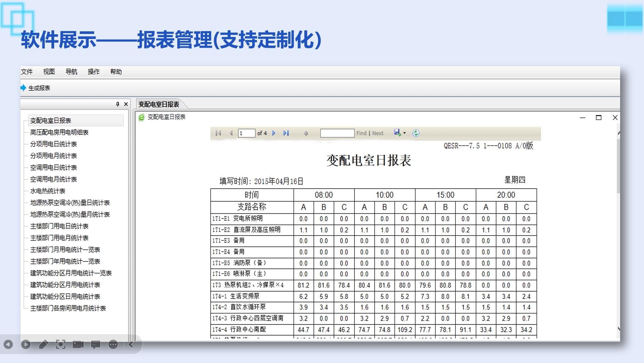Screen dimensions: 644x363
Task: Select 空调用电月统计表 in tree
Action: (x=53, y=179)
